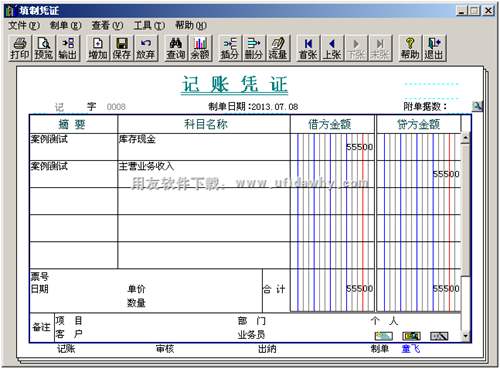The width and height of the screenshot is (500, 369).
Task: Discard changes with 放弃 icon
Action: 146,48
